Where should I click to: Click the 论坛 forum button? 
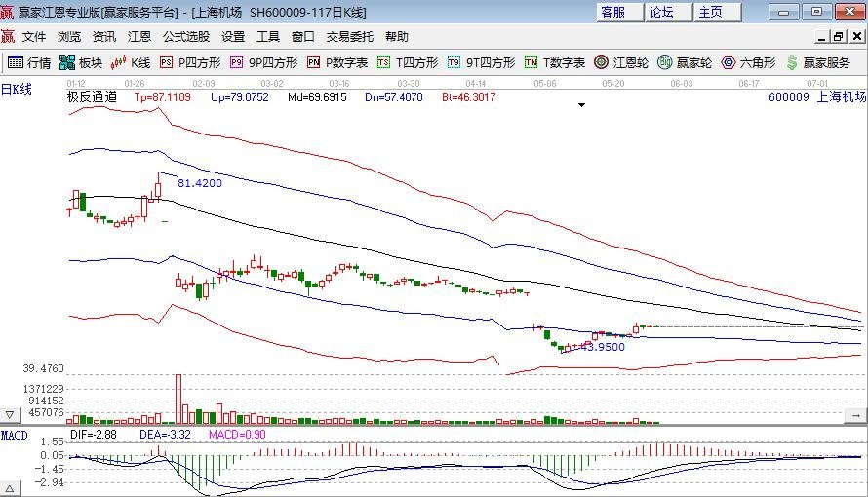pos(668,12)
